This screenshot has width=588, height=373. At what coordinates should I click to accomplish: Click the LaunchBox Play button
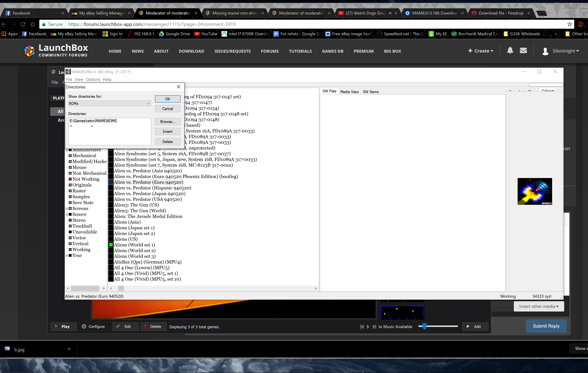pyautogui.click(x=63, y=326)
